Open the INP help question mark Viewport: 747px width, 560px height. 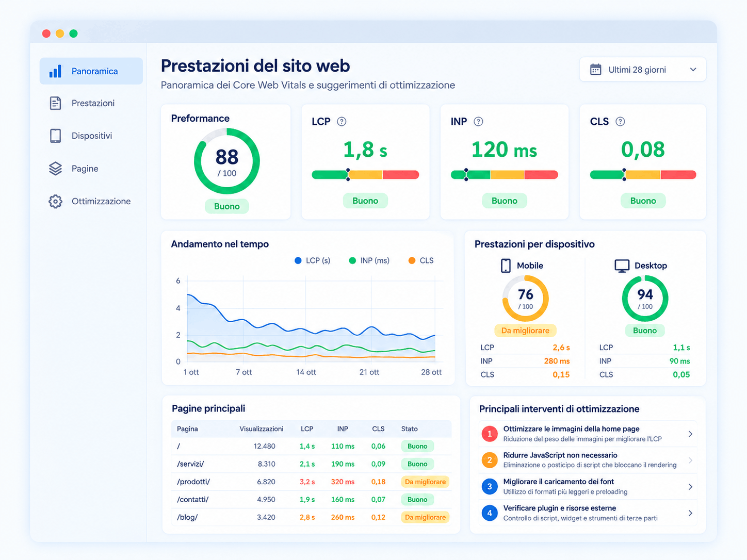(478, 122)
